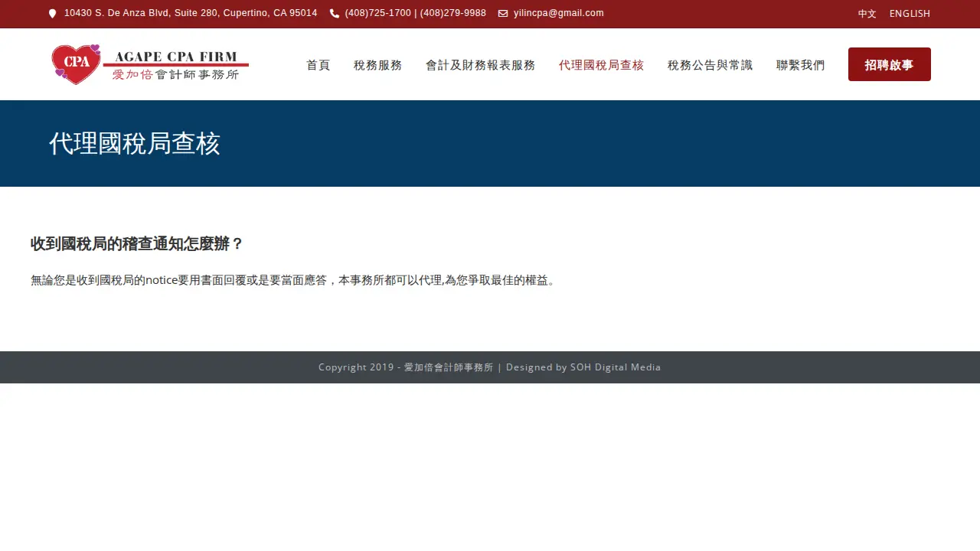Image resolution: width=980 pixels, height=551 pixels.
Task: Click the location pin icon
Action: pos(53,14)
